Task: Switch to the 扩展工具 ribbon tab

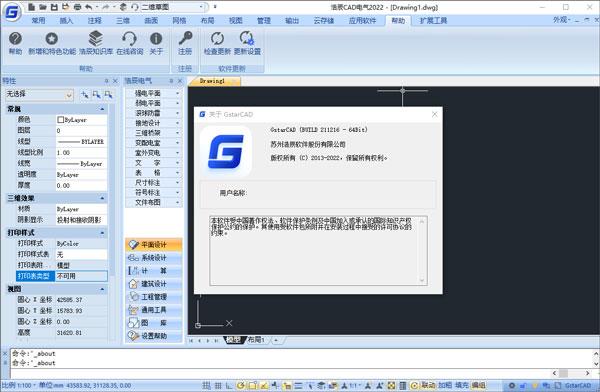Action: (433, 20)
